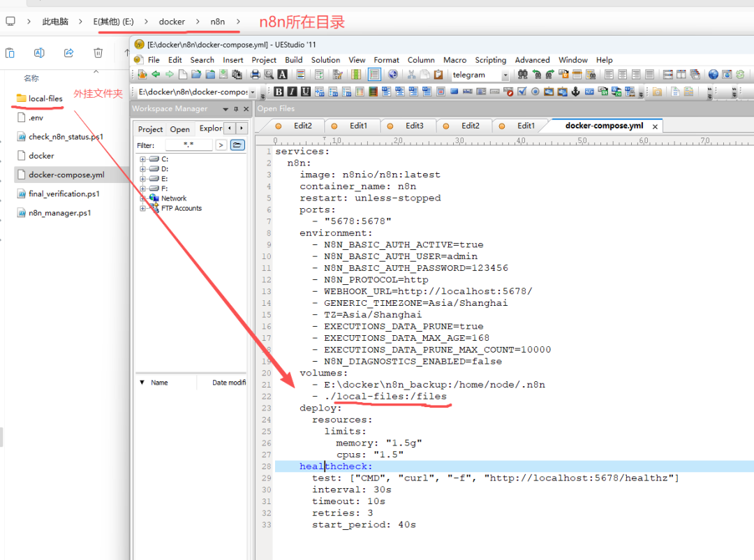Open the Project tab in Workspace Manager
The height and width of the screenshot is (560, 754).
tap(150, 129)
